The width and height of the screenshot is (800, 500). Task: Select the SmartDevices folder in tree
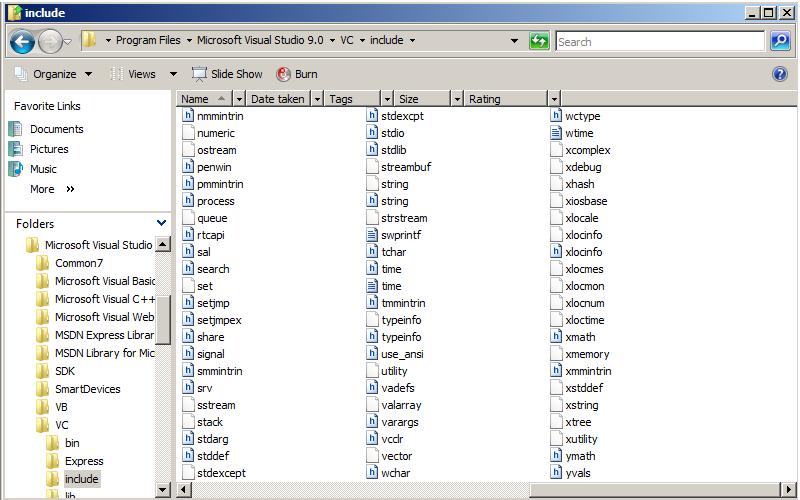tap(87, 389)
